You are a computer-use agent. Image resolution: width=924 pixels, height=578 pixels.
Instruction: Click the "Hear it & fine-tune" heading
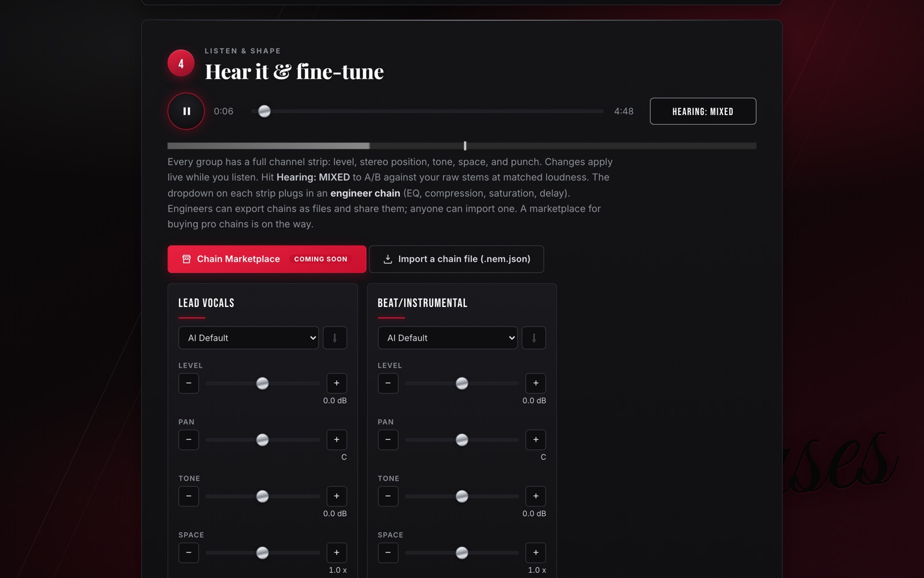[295, 72]
